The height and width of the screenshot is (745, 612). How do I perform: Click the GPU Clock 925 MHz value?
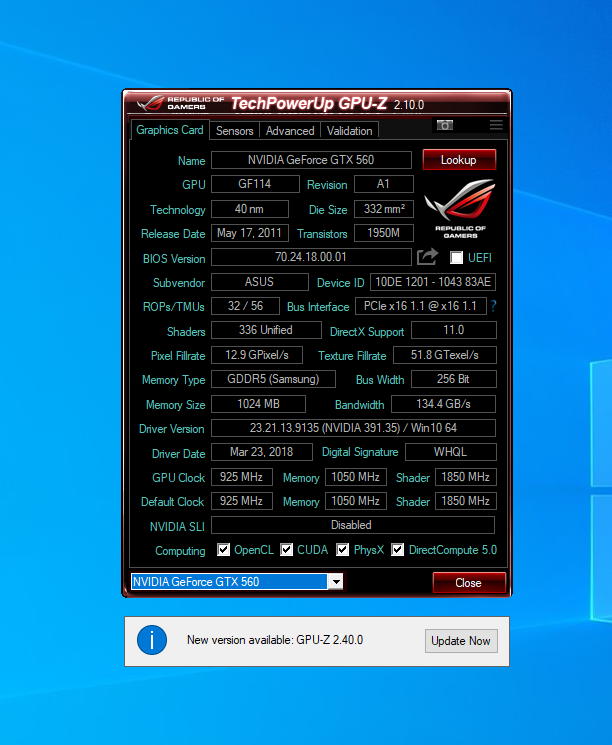point(242,477)
